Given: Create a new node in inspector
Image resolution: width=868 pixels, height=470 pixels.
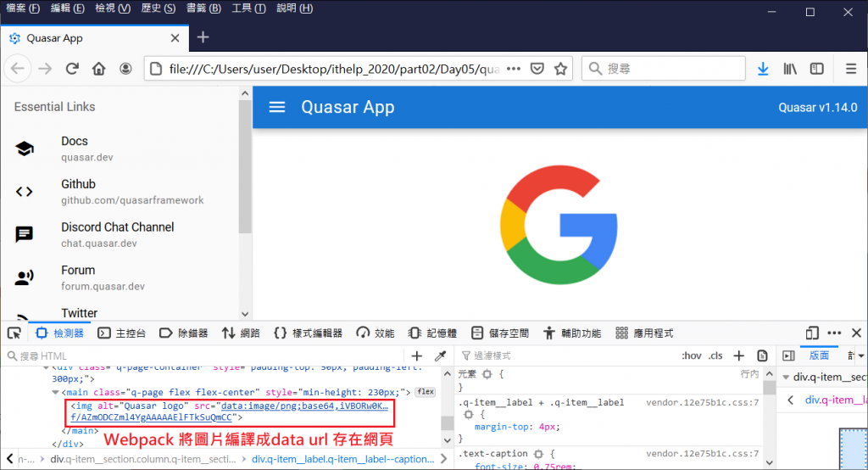Looking at the screenshot, I should click(x=417, y=355).
